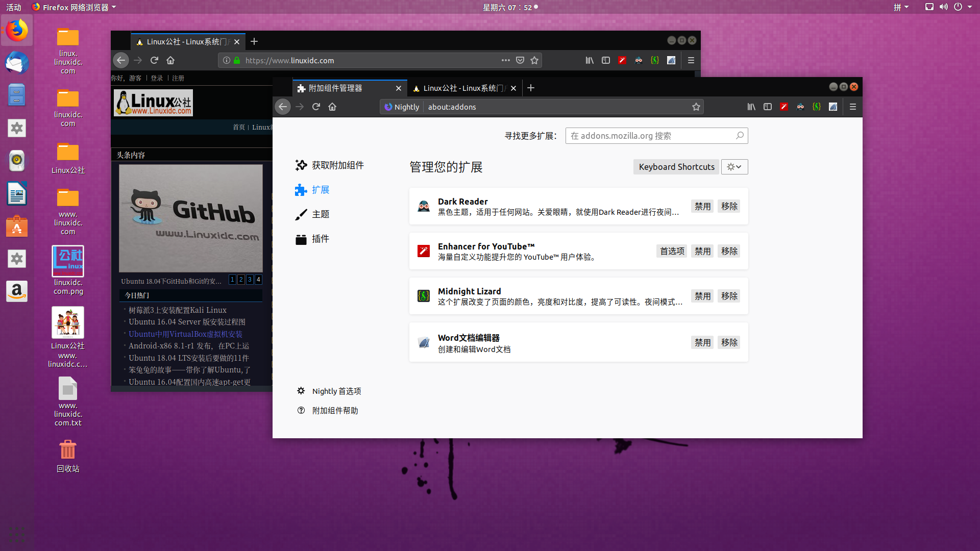Click GitHub headline image in rear window
This screenshot has width=980, height=551.
pyautogui.click(x=191, y=218)
